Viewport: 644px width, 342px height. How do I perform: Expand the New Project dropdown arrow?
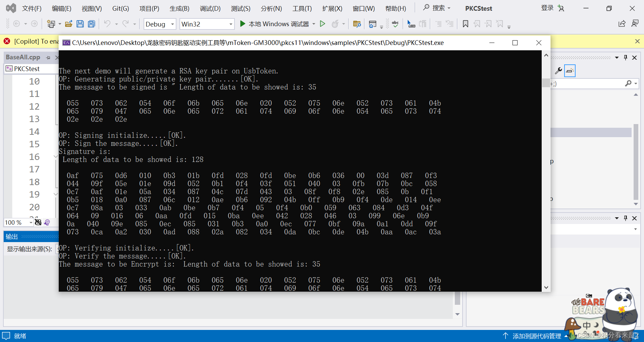pos(60,24)
